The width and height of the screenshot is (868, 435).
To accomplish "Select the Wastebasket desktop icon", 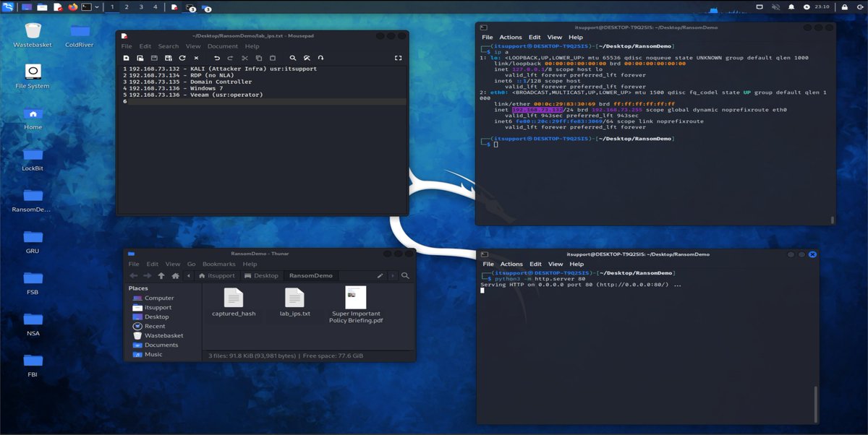I will tap(33, 35).
